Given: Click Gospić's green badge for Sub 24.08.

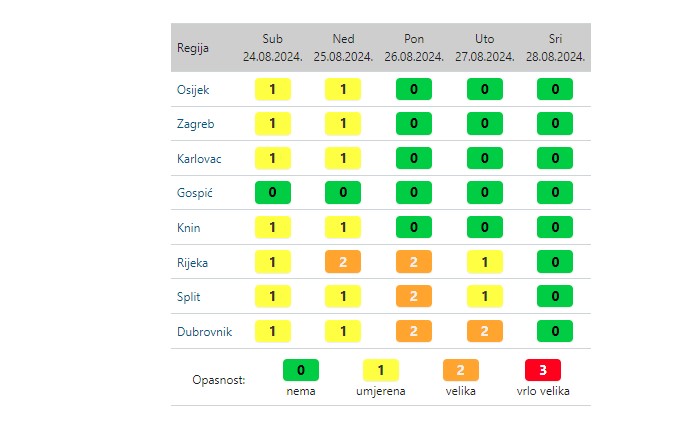Looking at the screenshot, I should pyautogui.click(x=272, y=193).
